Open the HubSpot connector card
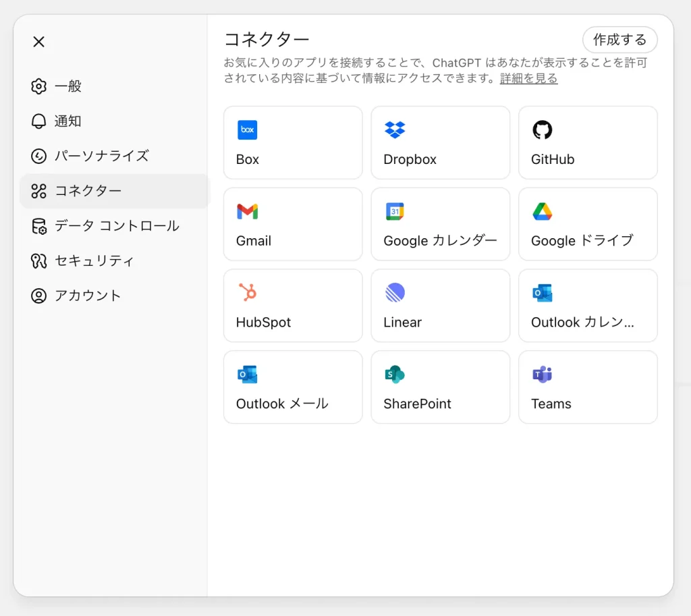This screenshot has width=691, height=616. [293, 306]
